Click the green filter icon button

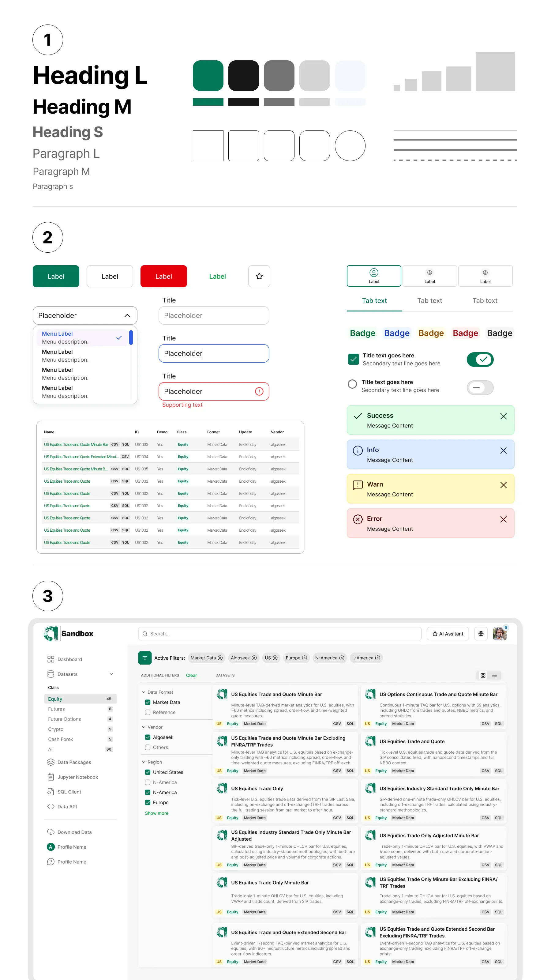[x=144, y=658]
